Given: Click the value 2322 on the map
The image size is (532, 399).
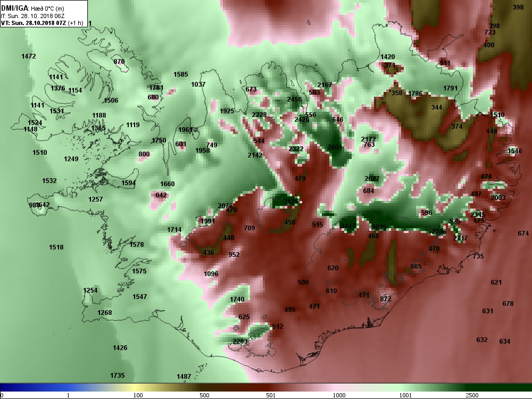Looking at the screenshot, I should pyautogui.click(x=296, y=149).
